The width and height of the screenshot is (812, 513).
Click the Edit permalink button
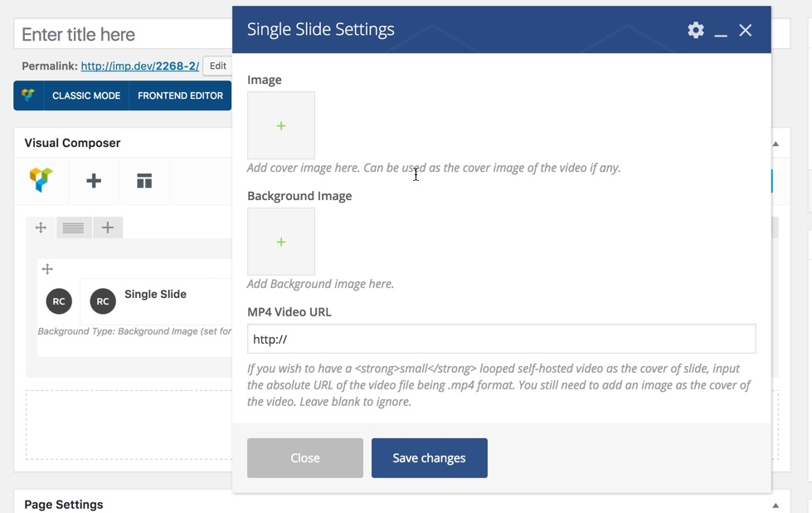click(x=217, y=66)
